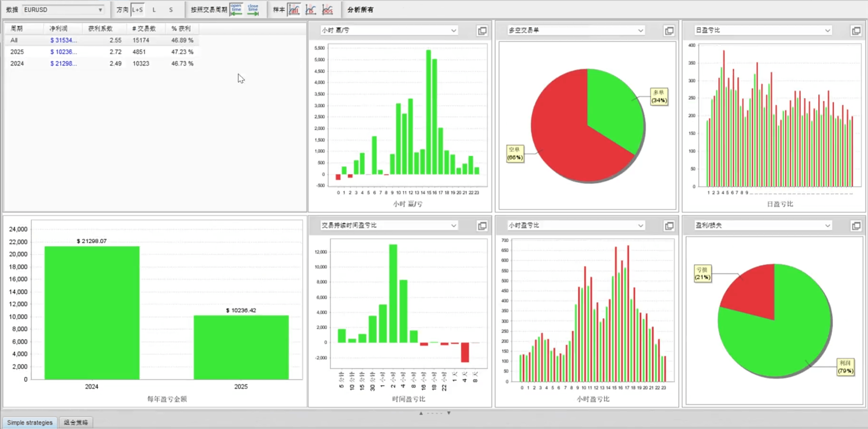Click the 利润 (79%) pie label

coord(846,367)
